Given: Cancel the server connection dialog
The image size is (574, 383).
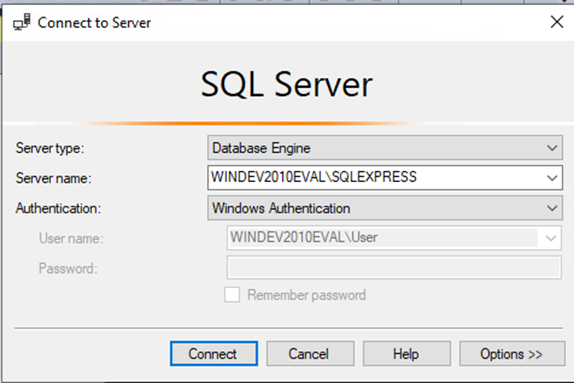Looking at the screenshot, I should click(x=310, y=354).
